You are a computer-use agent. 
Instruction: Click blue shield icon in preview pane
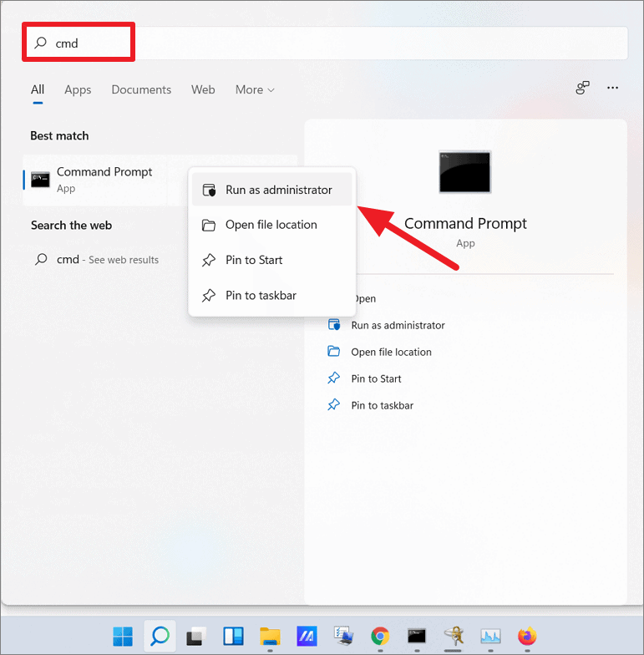click(334, 324)
